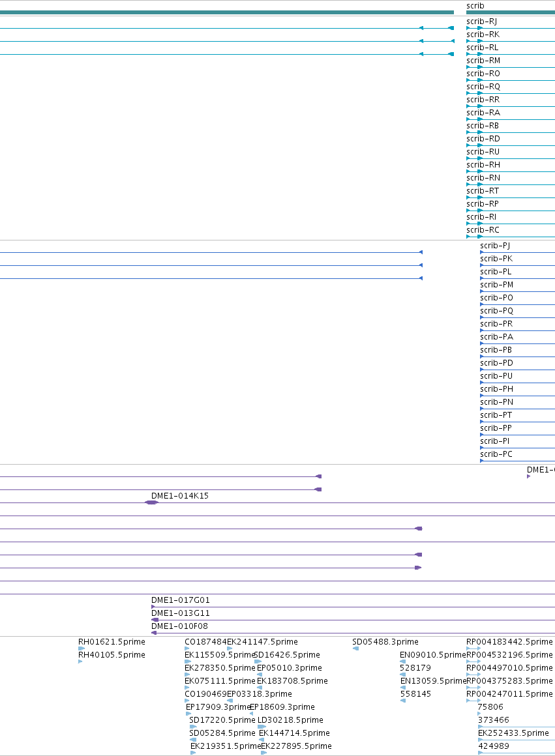
Task: Select the LD30218.5prime EST label
Action: click(290, 720)
